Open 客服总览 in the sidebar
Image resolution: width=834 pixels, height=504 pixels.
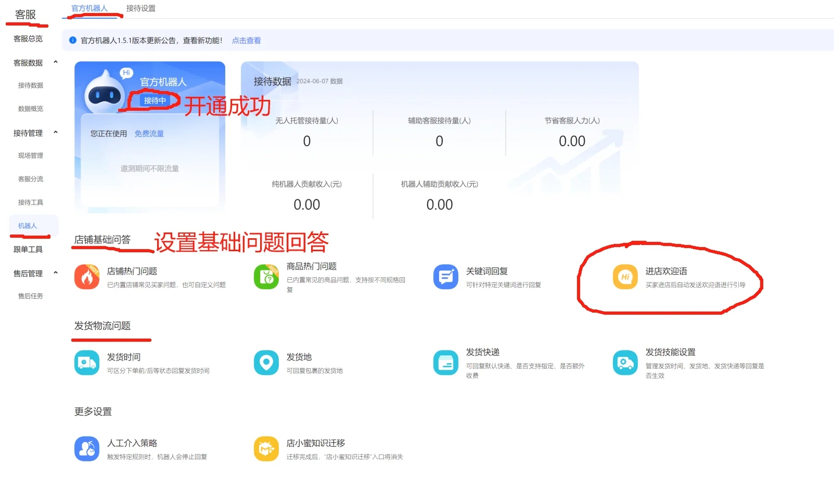[28, 38]
